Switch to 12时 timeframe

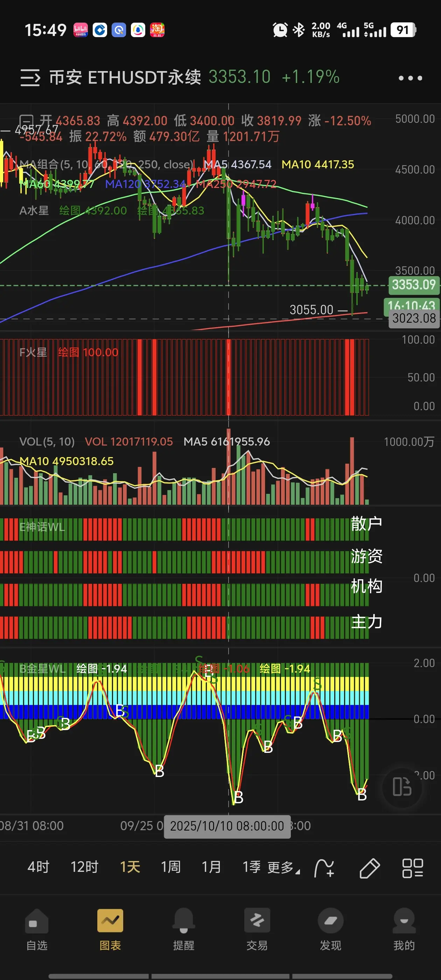(x=84, y=867)
